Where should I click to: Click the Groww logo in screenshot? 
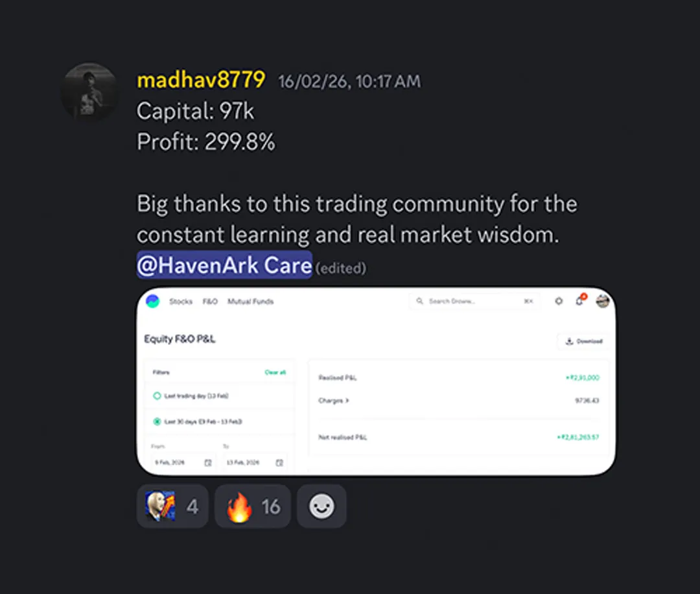(153, 302)
